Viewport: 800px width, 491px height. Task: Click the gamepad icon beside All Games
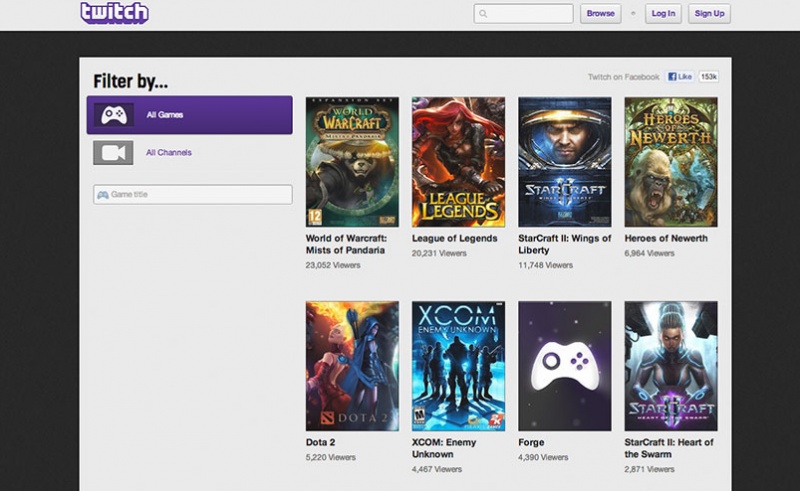(114, 115)
